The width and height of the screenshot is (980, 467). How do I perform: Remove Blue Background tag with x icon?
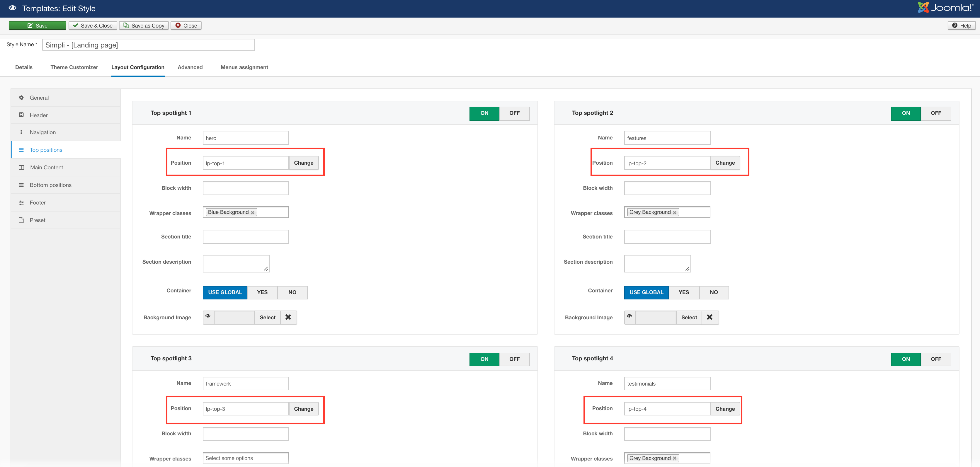click(x=253, y=213)
